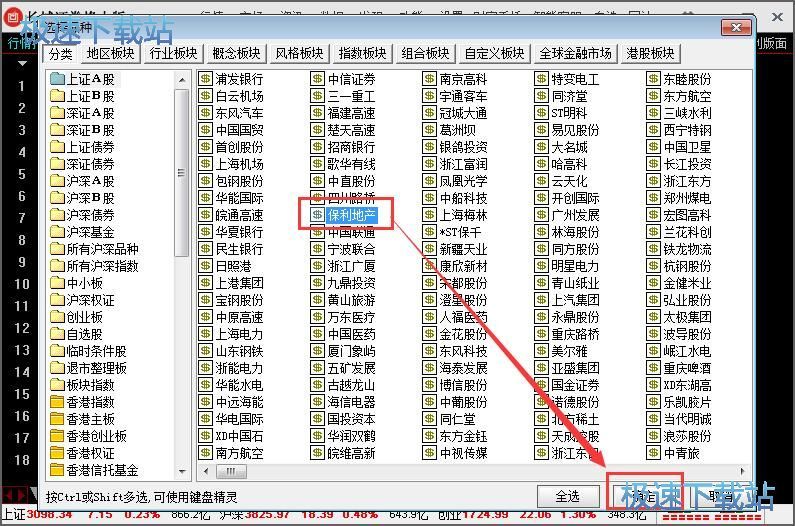Select stock 民生银行 in the list

click(231, 249)
